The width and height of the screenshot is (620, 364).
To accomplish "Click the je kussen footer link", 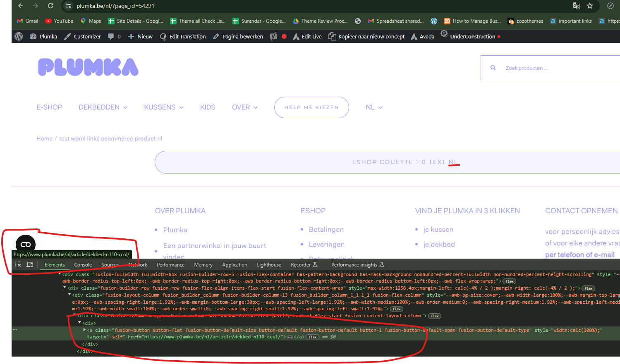I will point(438,229).
